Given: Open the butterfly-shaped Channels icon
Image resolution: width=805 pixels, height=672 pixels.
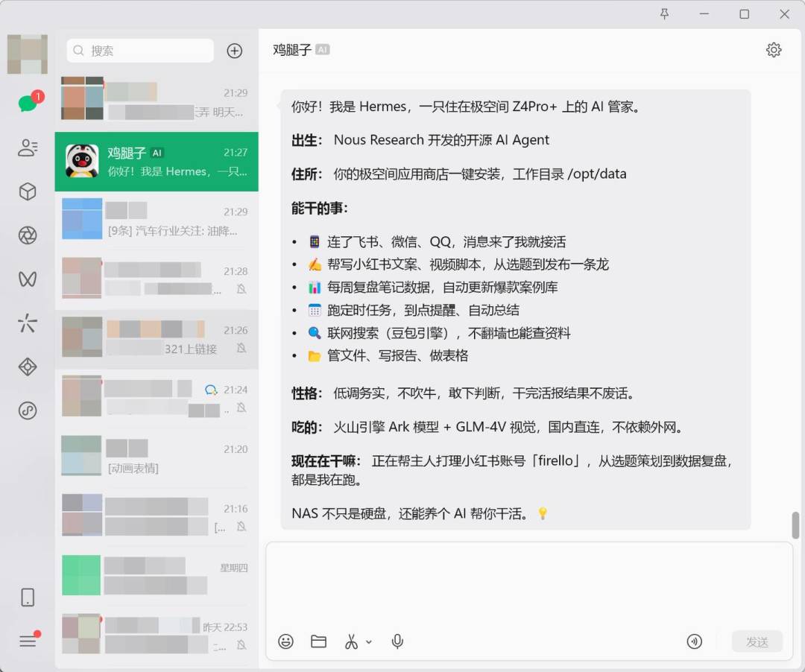Looking at the screenshot, I should [x=28, y=279].
